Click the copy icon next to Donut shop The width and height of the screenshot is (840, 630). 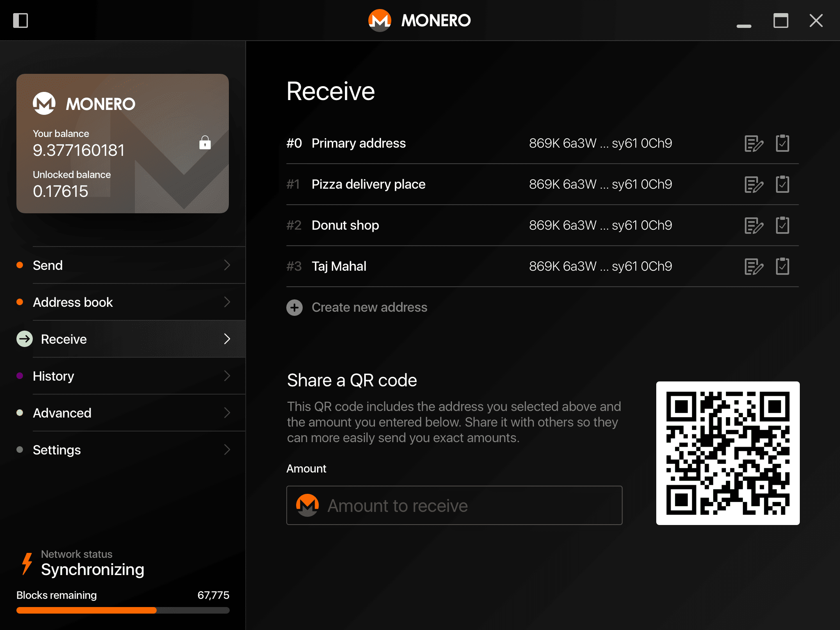coord(783,225)
